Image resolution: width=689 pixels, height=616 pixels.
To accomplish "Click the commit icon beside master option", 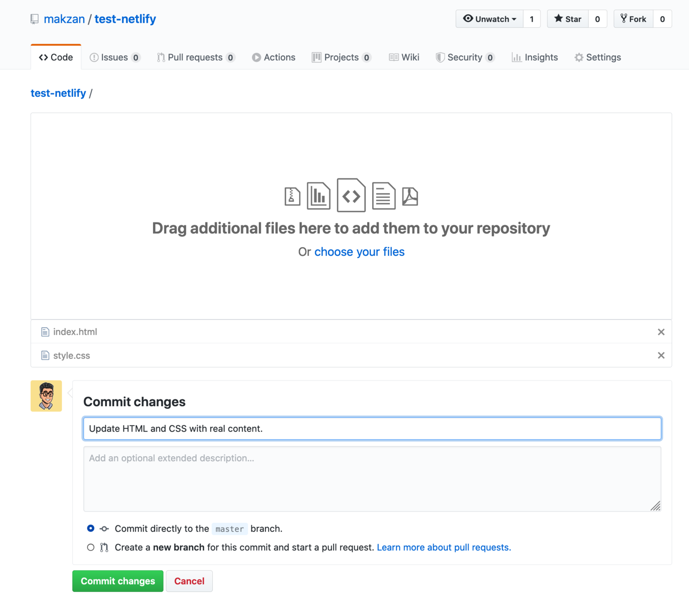I will pos(105,529).
